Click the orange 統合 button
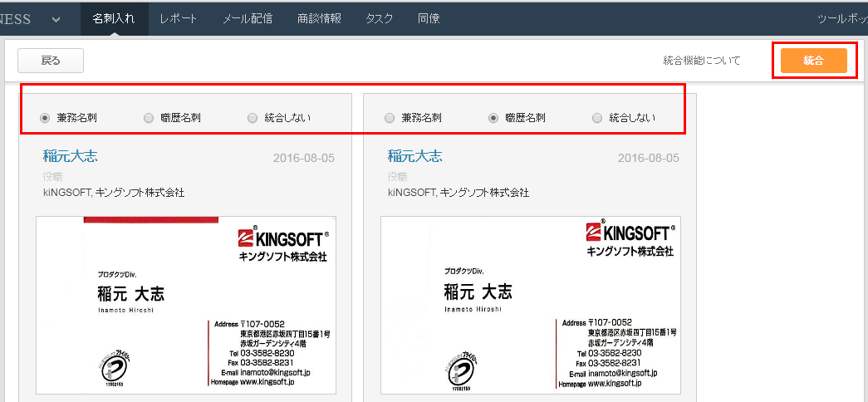Screen dimensions: 868x402 (x=814, y=61)
